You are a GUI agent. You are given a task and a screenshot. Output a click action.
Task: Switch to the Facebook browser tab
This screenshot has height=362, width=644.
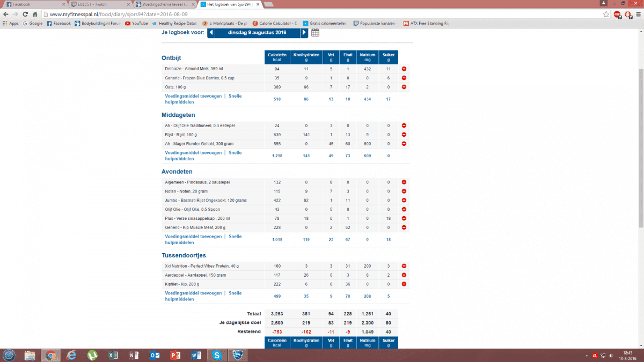click(x=32, y=4)
